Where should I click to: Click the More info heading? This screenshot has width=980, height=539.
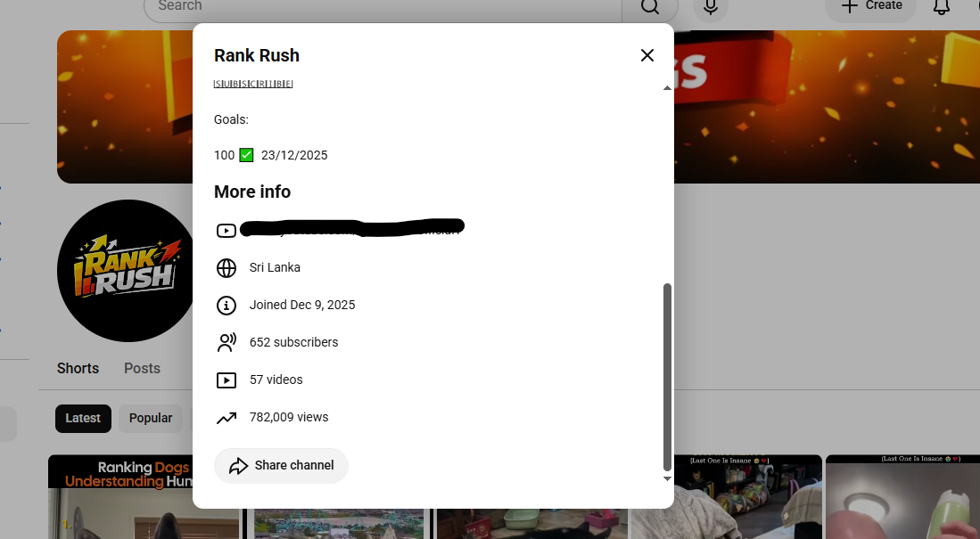(252, 192)
